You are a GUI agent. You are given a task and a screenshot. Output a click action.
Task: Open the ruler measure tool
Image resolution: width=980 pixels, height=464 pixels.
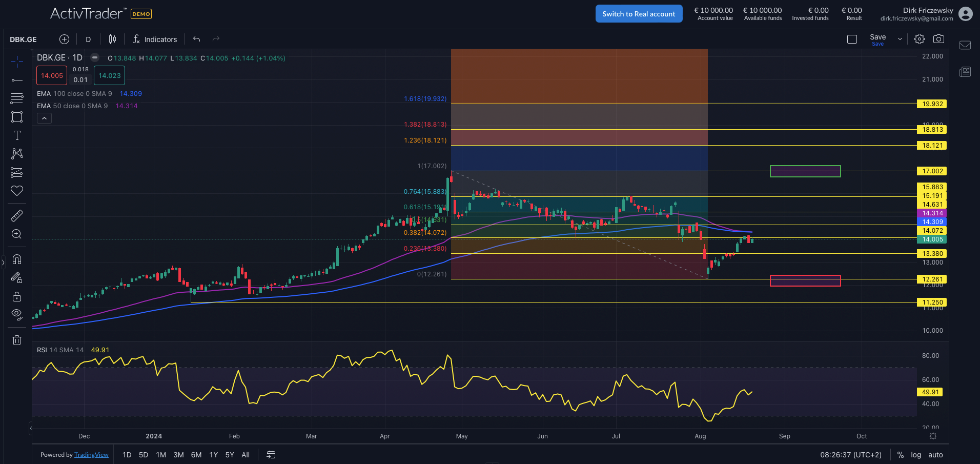[x=17, y=215]
